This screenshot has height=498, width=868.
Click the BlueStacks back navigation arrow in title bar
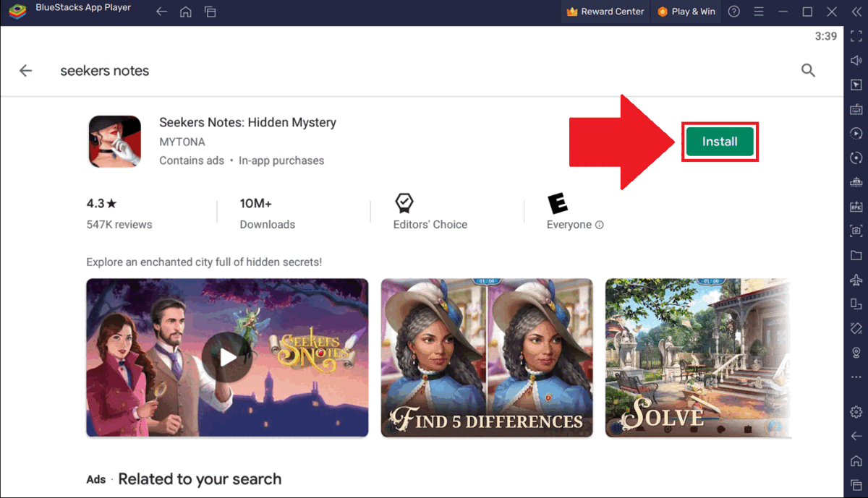tap(162, 12)
